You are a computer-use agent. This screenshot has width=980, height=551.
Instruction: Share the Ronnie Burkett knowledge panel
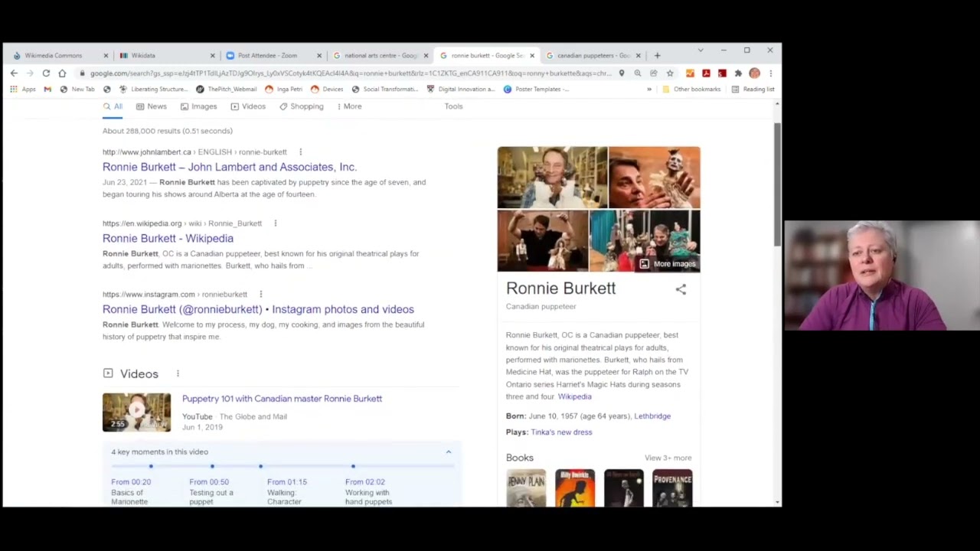pos(681,289)
